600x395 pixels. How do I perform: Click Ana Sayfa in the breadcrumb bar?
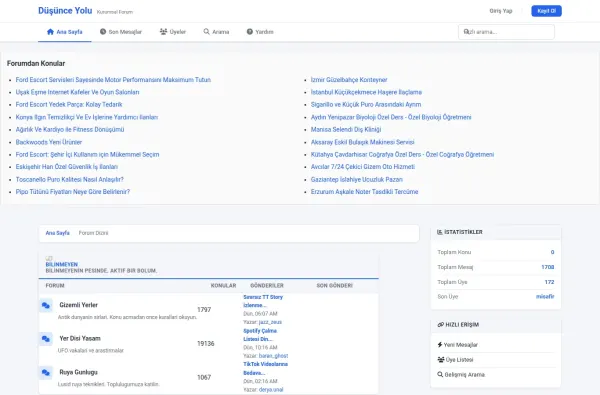(57, 233)
